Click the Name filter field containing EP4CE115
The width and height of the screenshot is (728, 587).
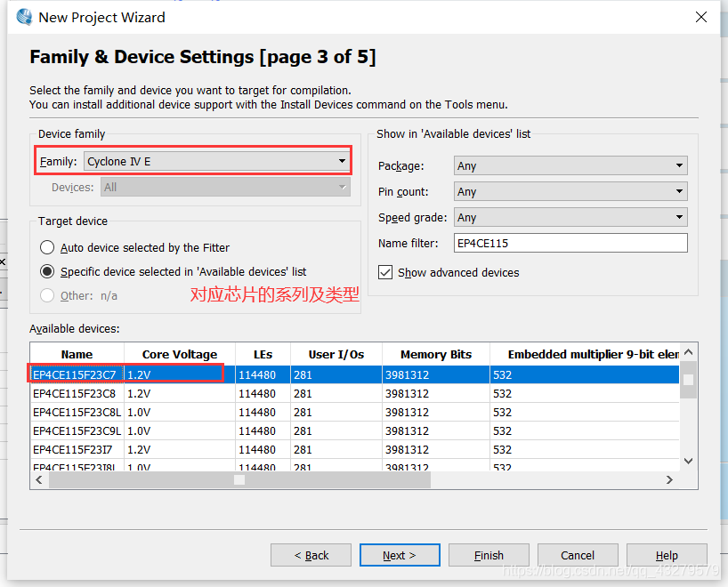(x=570, y=243)
